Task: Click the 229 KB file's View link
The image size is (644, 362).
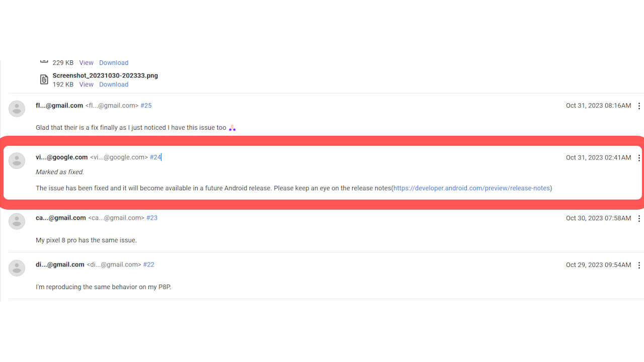Action: [x=86, y=62]
